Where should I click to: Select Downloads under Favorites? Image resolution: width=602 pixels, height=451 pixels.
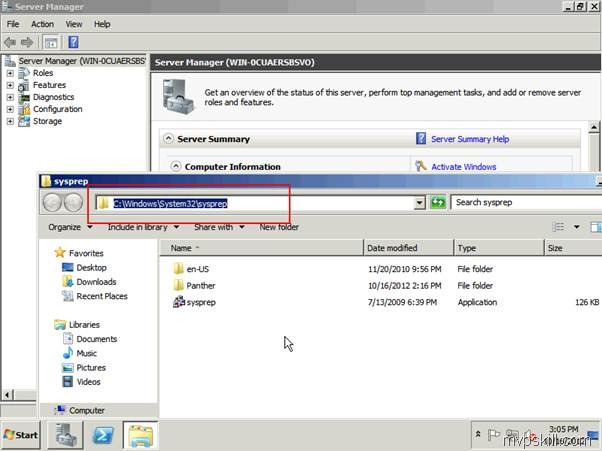89,282
